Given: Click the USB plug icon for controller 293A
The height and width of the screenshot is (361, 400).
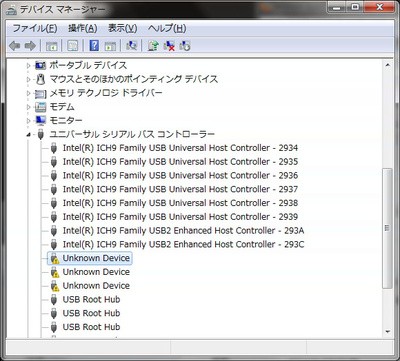Looking at the screenshot, I should 54,231.
